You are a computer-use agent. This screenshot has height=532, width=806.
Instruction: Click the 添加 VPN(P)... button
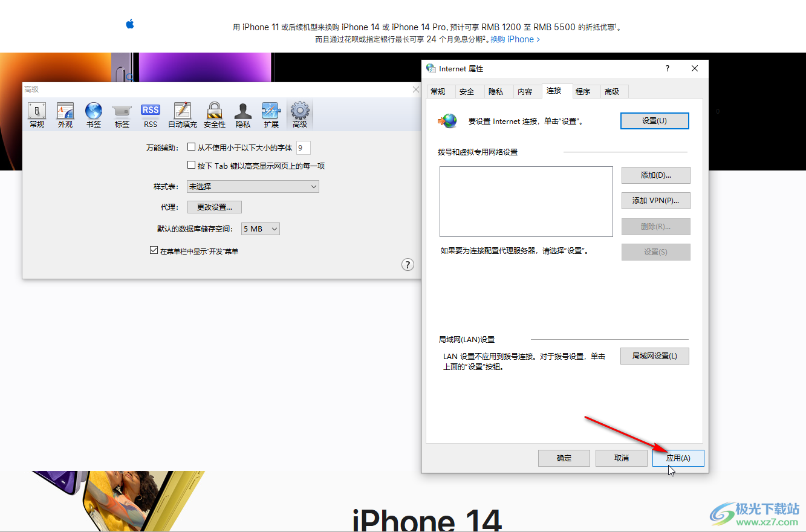656,201
